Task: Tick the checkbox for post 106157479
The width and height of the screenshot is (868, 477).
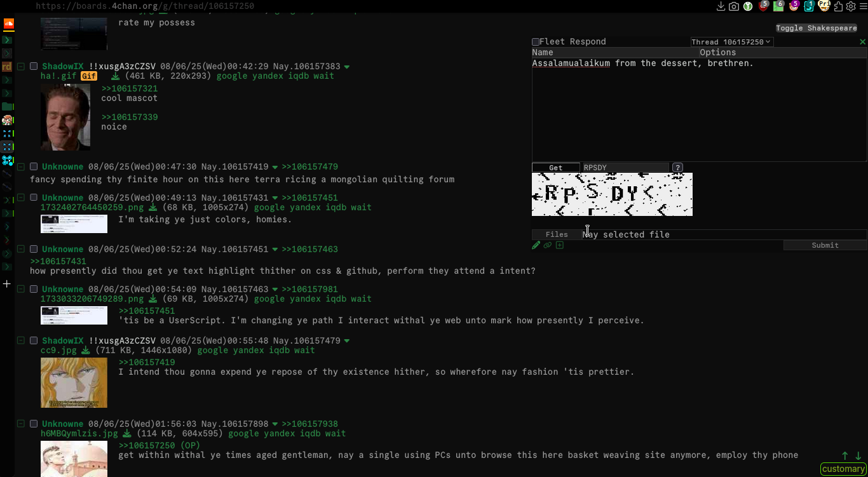Action: coord(34,341)
